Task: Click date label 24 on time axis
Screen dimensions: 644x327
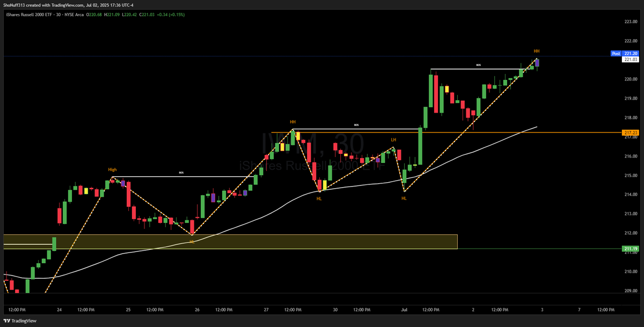Action: click(x=59, y=310)
